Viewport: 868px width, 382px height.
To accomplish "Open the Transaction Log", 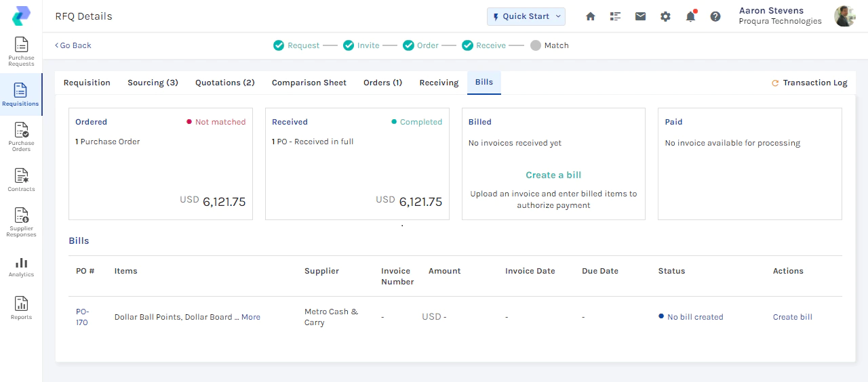I will [810, 83].
